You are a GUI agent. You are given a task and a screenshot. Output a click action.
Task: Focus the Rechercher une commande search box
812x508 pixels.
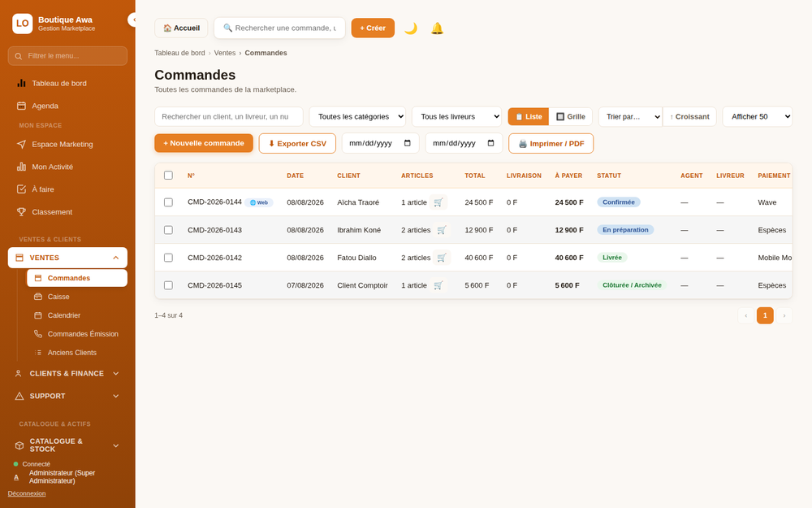point(279,28)
